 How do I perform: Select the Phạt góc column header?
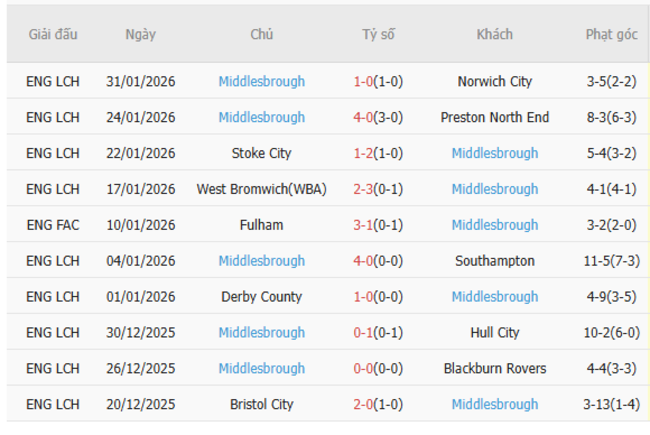tap(611, 34)
